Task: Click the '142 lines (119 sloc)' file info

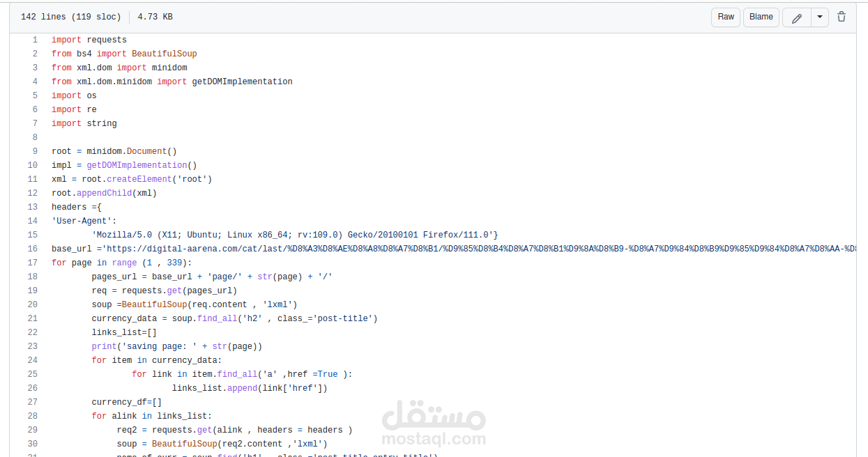Action: click(x=70, y=17)
